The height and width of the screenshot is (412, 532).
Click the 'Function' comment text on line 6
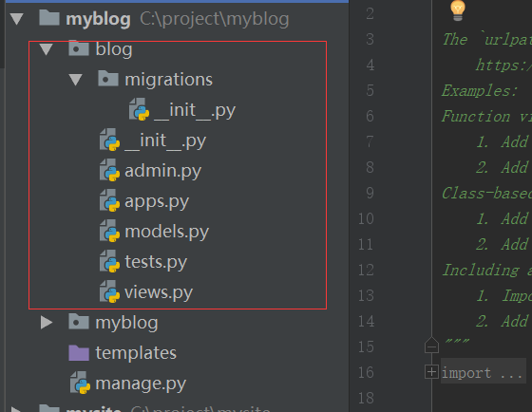(476, 117)
